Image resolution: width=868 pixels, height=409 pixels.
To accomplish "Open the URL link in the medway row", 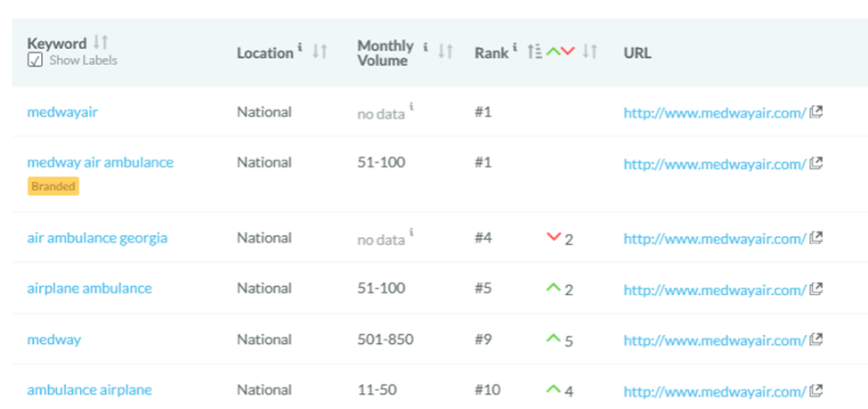I will tap(715, 340).
